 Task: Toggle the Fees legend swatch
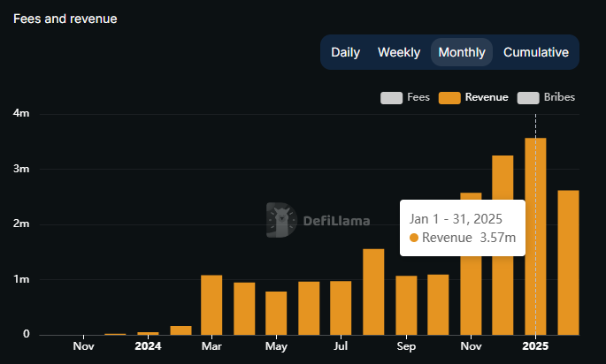tap(391, 97)
